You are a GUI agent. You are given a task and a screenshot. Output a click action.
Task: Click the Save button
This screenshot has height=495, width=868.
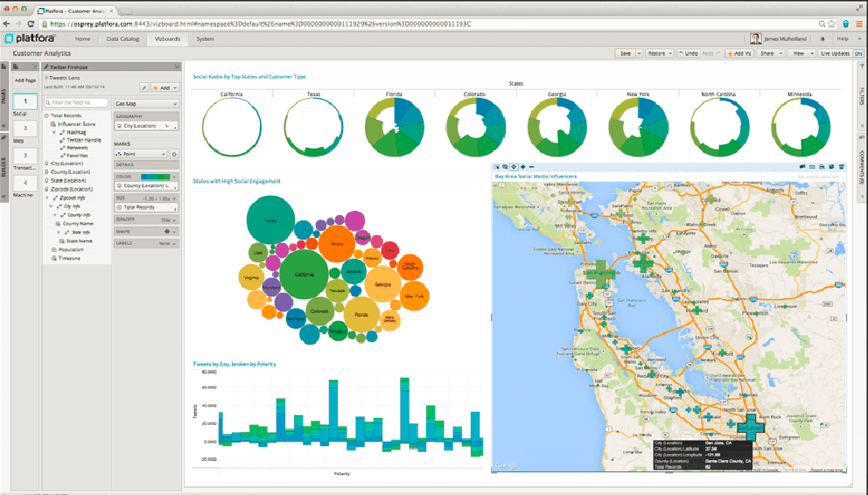(x=627, y=53)
